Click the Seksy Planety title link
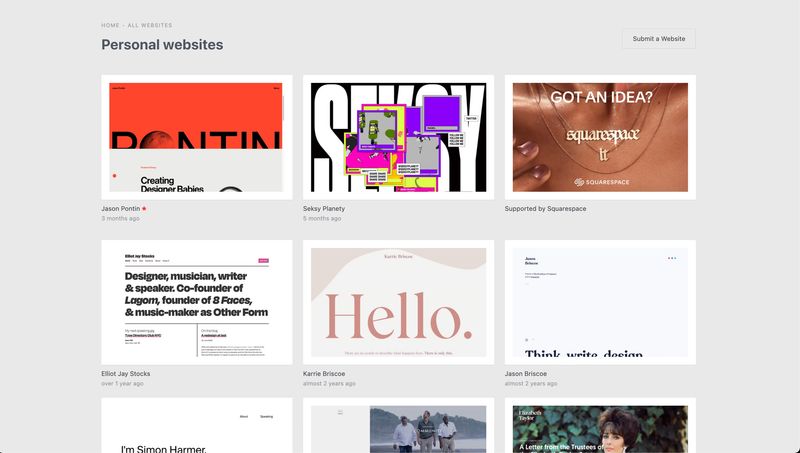 [x=329, y=208]
